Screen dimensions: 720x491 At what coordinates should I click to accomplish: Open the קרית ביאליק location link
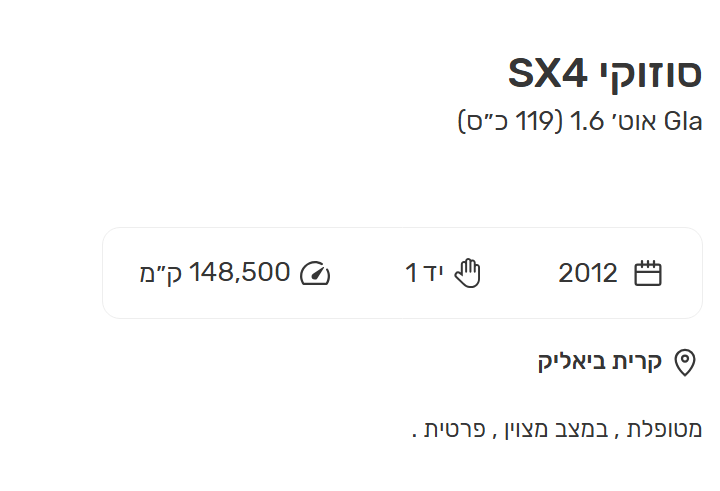point(600,361)
